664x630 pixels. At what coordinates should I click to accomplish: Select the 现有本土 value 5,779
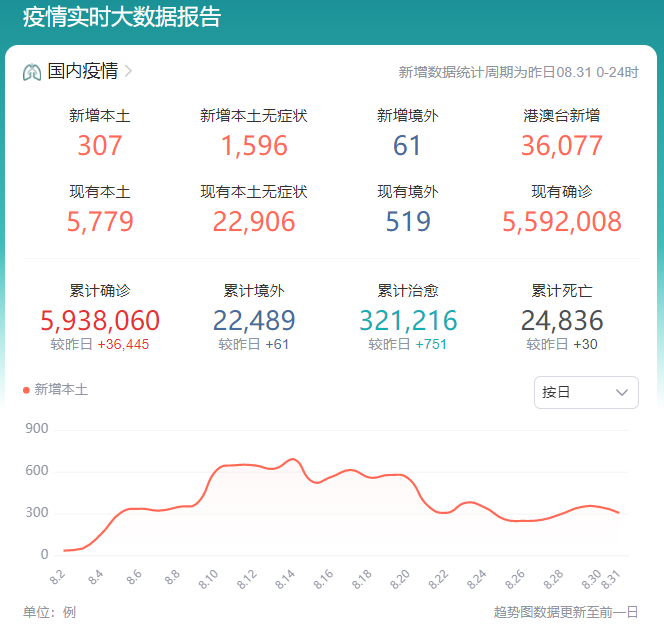tap(100, 222)
